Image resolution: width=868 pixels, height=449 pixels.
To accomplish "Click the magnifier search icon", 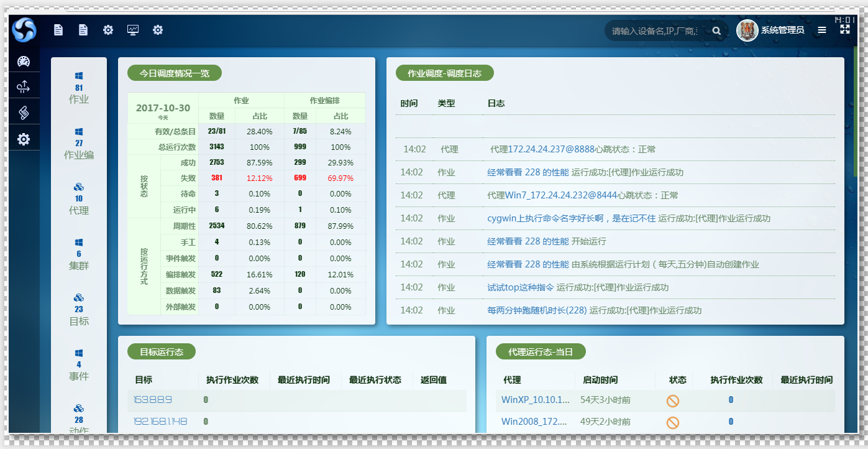I will (x=716, y=30).
